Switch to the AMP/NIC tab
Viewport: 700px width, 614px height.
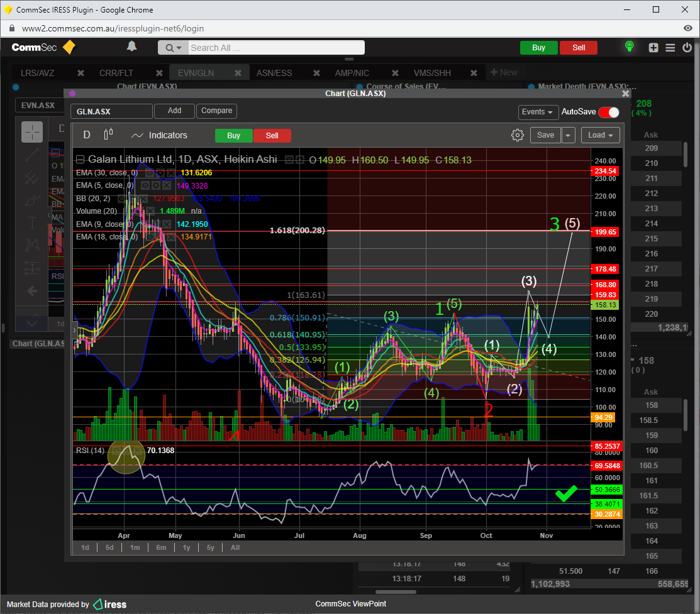pyautogui.click(x=352, y=73)
